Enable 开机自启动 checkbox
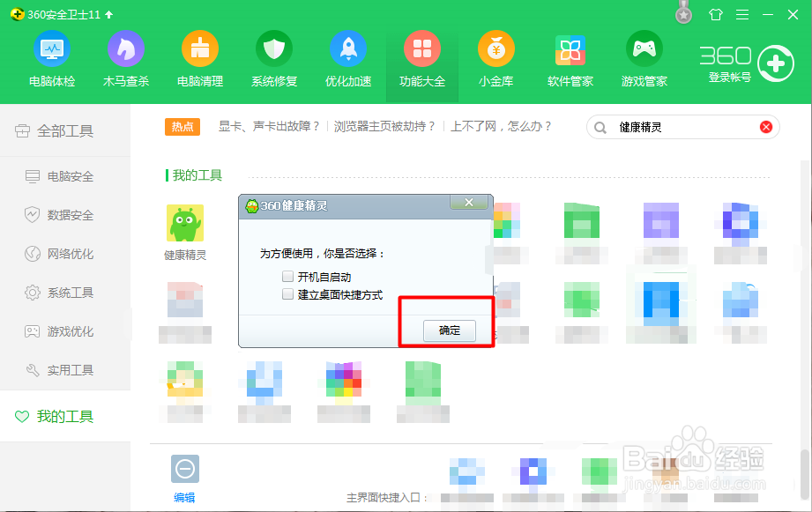 288,276
